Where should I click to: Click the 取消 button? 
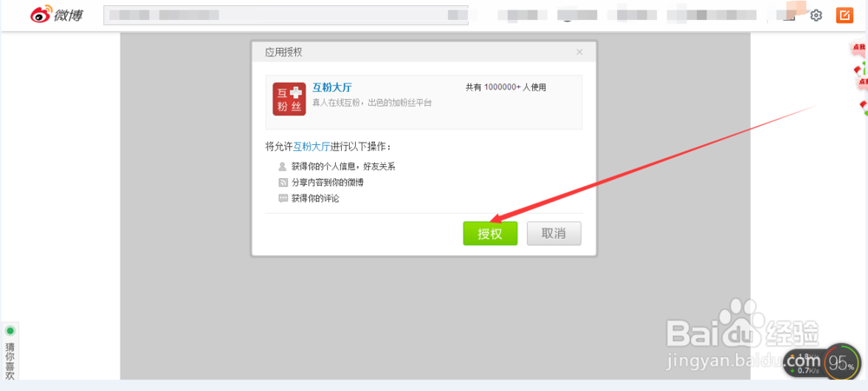point(554,234)
